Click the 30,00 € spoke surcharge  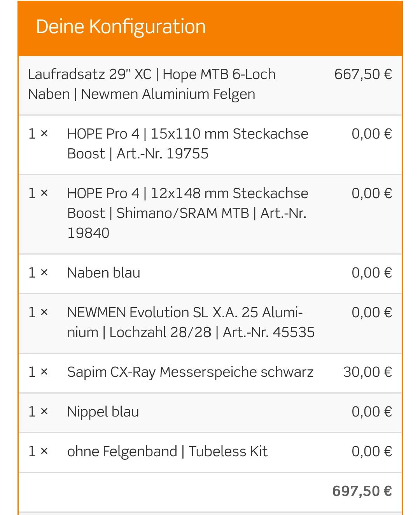[367, 372]
